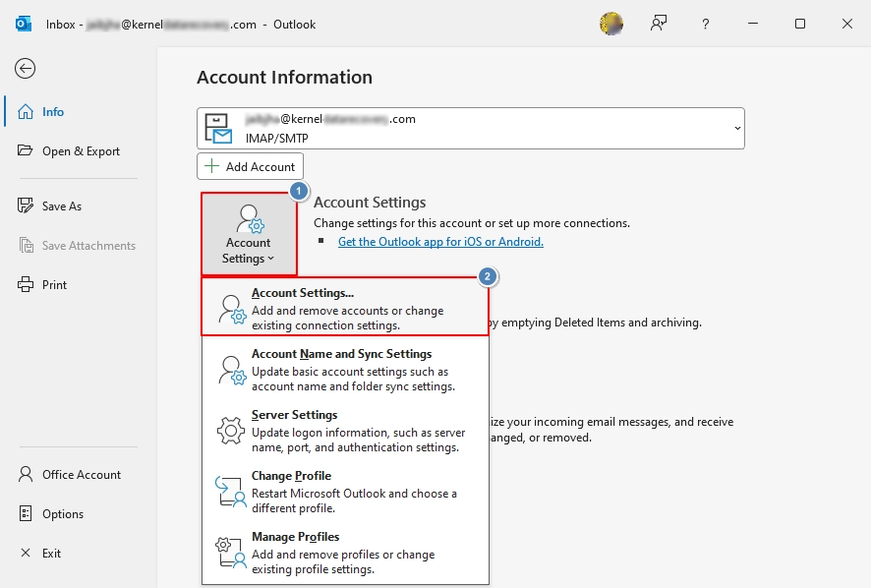The height and width of the screenshot is (588, 871).
Task: Click the Server Settings gear icon
Action: pos(231,431)
